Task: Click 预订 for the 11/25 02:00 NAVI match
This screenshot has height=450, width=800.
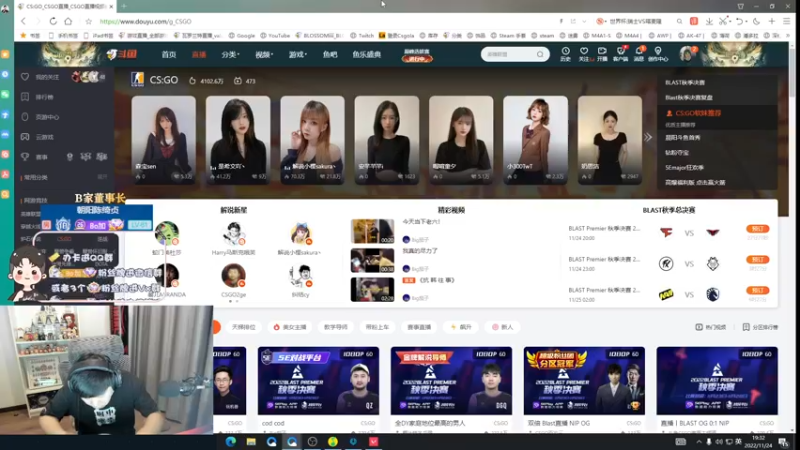Action: point(757,290)
